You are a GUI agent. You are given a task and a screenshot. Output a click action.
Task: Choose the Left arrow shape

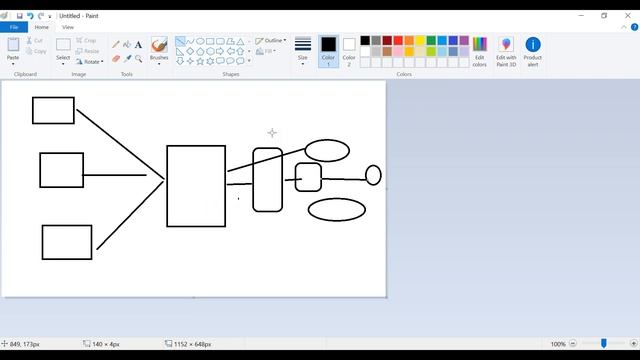[x=230, y=51]
